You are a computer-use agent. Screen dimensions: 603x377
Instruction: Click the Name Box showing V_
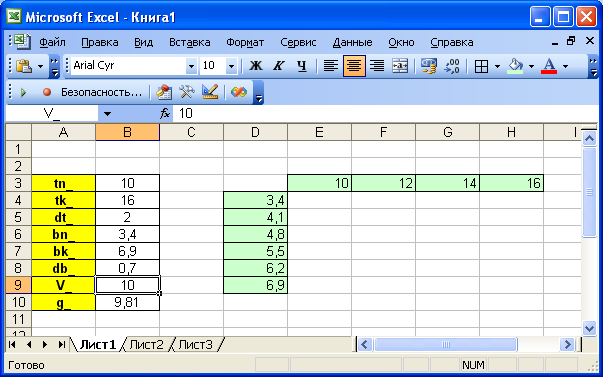point(52,114)
